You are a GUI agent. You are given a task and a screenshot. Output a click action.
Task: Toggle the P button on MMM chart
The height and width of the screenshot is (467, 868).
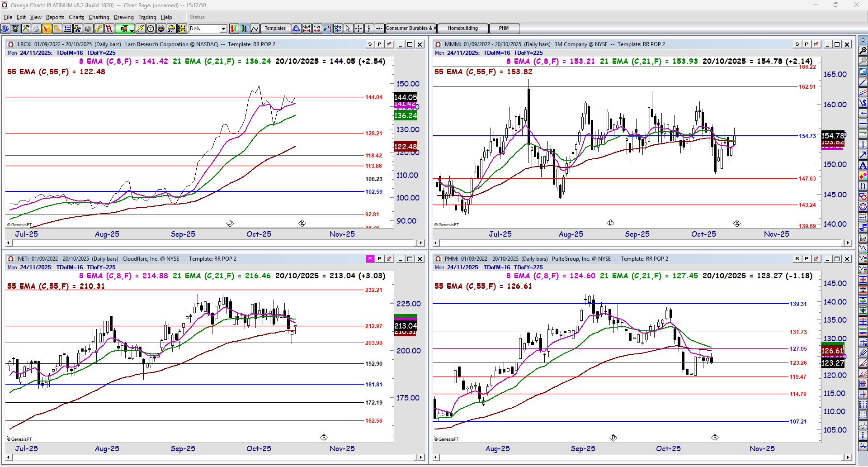[807, 44]
